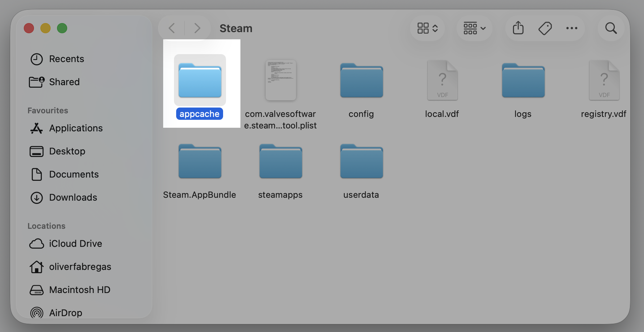This screenshot has width=644, height=332.
Task: Click the Search magnifier icon
Action: pos(611,28)
